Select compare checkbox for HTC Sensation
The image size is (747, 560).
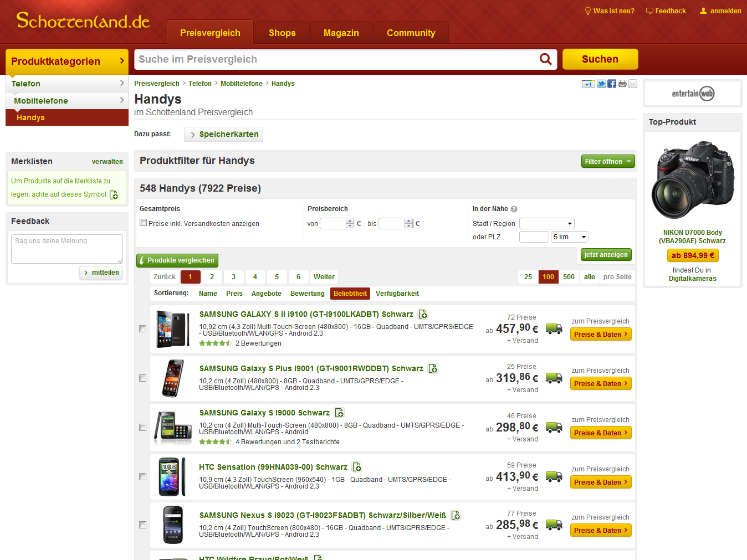tap(143, 477)
